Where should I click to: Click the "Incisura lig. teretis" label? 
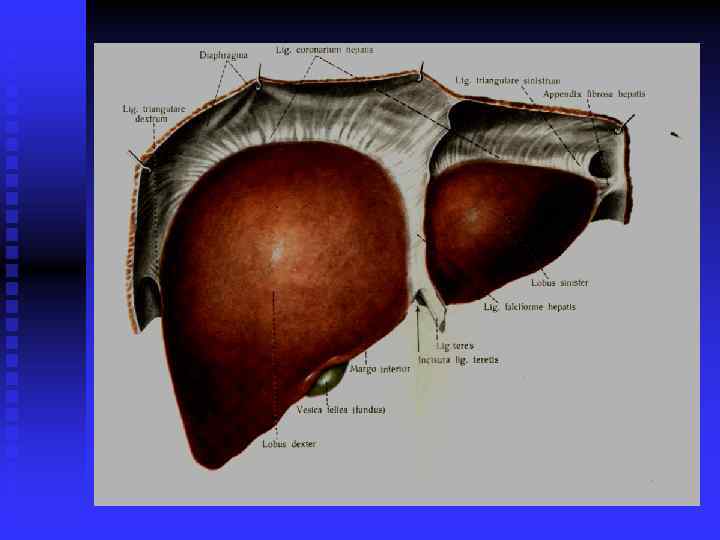[x=458, y=360]
